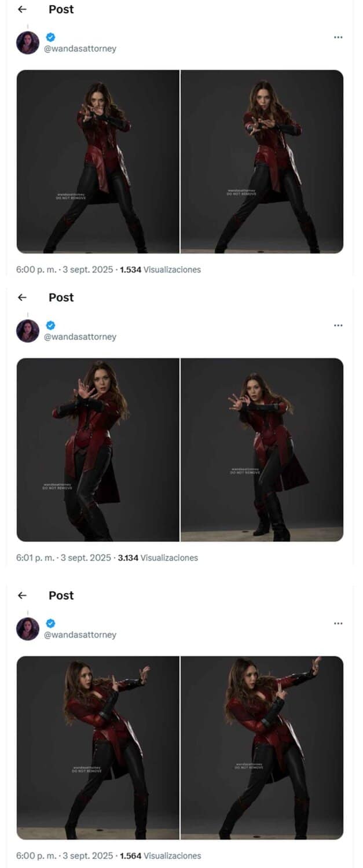
Task: Click back arrow in the 1.564-views post
Action: point(23,595)
